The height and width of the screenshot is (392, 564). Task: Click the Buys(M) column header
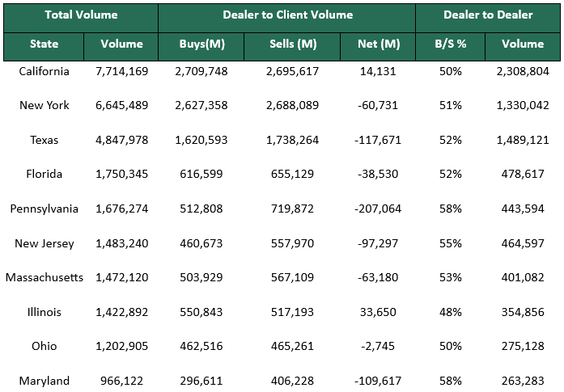[x=200, y=44]
